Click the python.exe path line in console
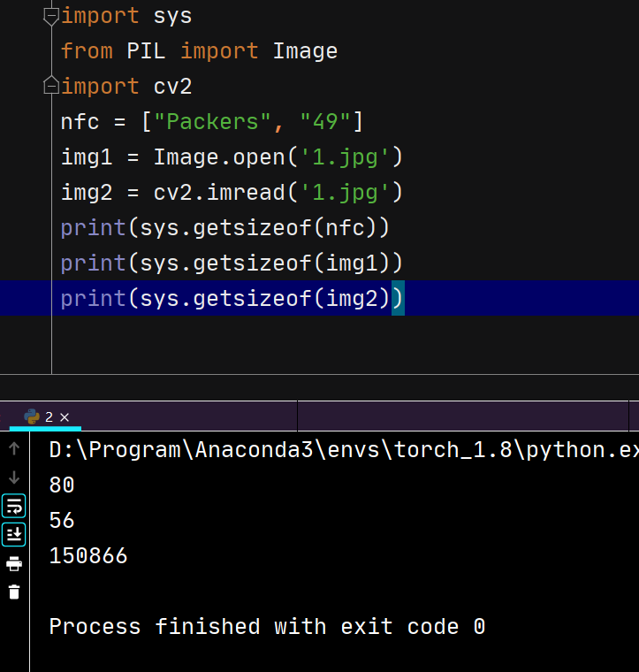Screen dimensions: 639x672 344,449
